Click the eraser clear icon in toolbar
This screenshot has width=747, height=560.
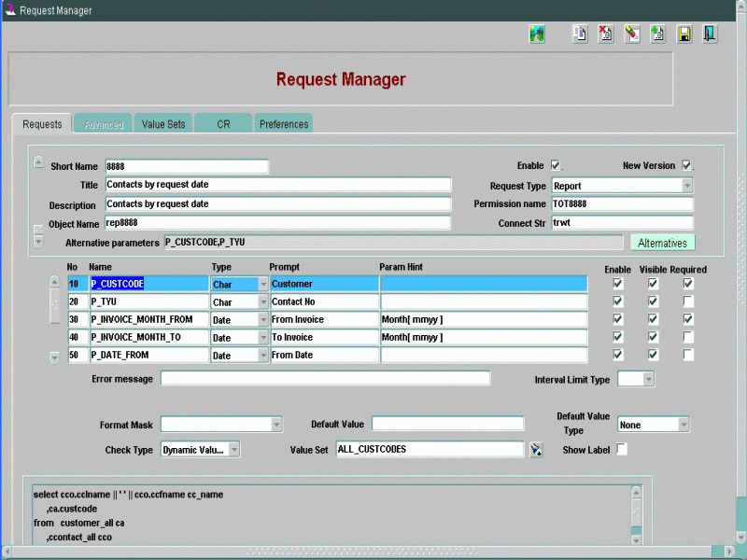(632, 35)
